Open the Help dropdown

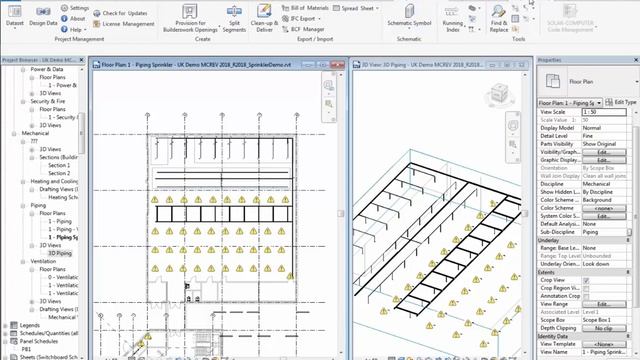click(74, 29)
